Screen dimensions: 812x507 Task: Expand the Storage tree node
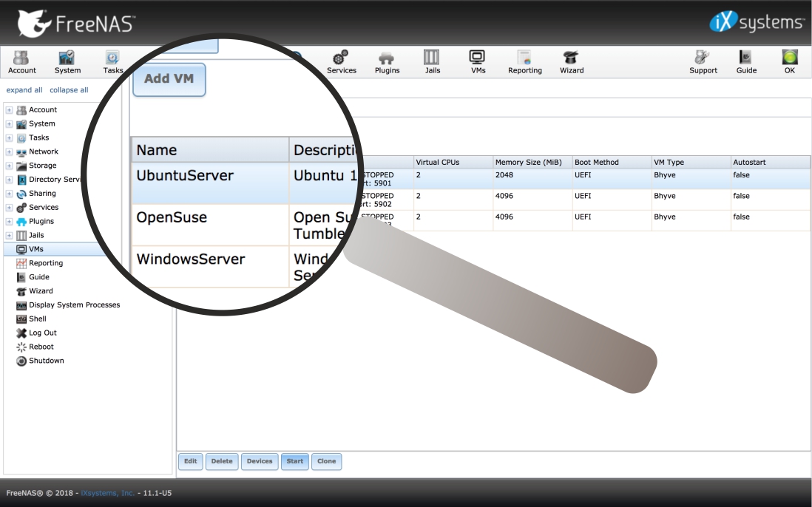tap(9, 166)
